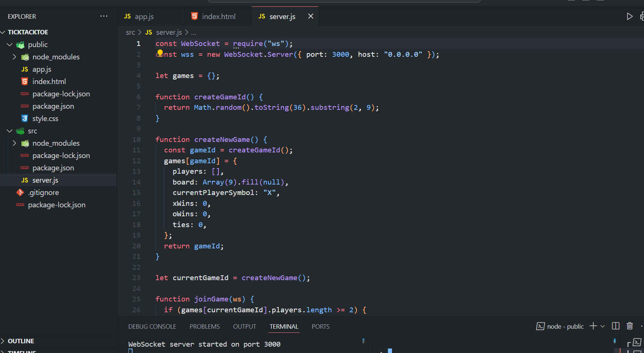This screenshot has width=644, height=353.
Task: Add a new terminal with plus icon
Action: point(593,326)
